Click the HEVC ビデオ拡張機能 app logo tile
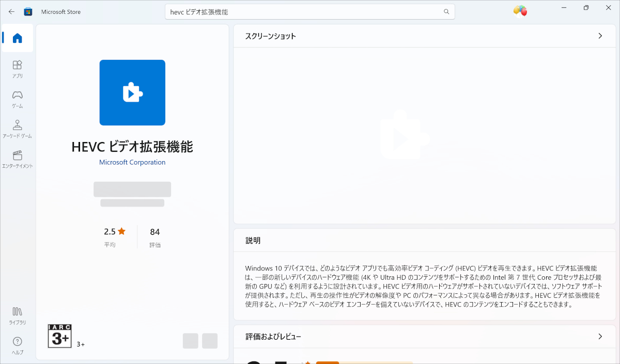This screenshot has height=364, width=620. click(x=132, y=92)
